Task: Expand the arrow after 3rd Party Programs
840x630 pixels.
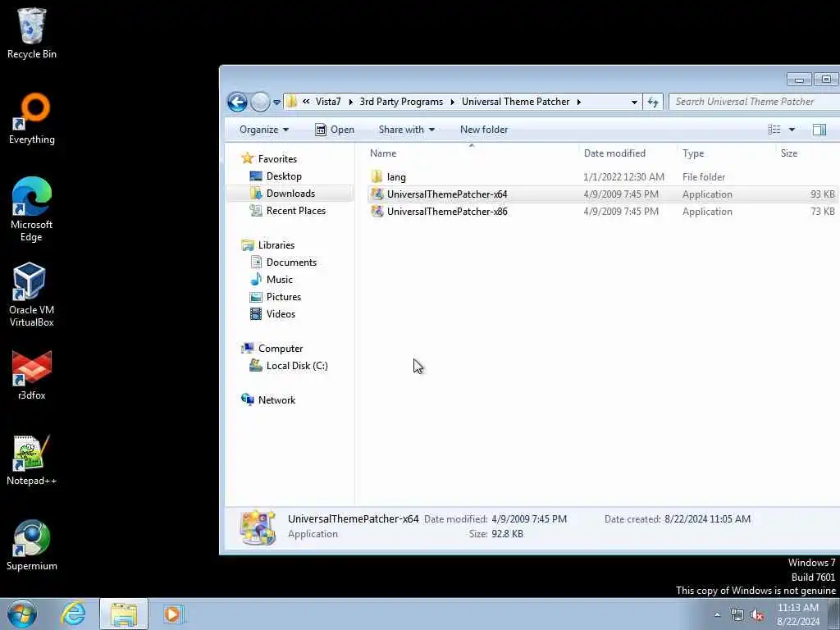Action: click(x=453, y=102)
